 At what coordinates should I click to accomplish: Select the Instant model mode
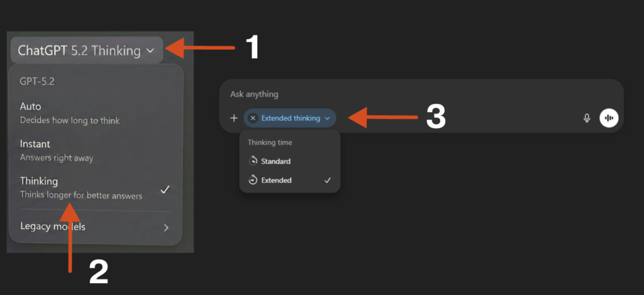(x=57, y=150)
